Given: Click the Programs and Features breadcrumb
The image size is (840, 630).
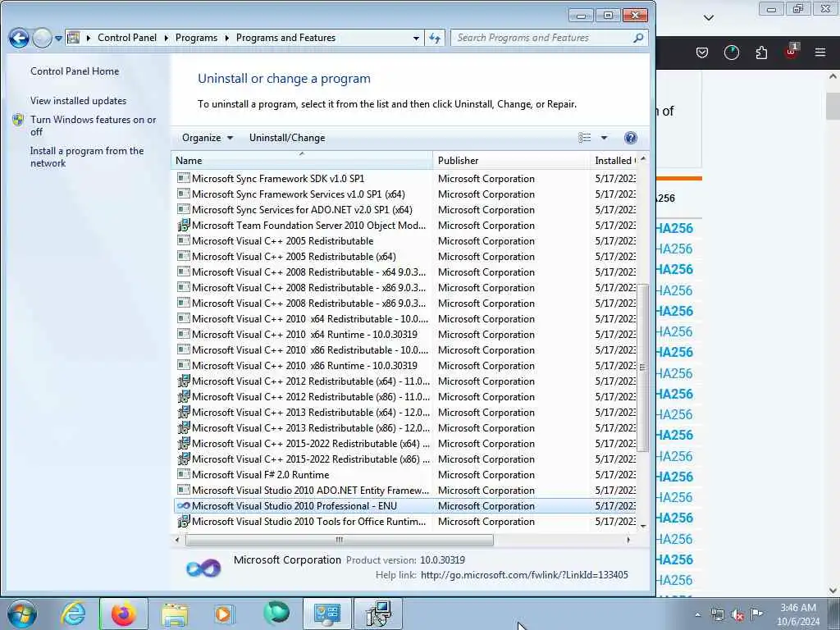Looking at the screenshot, I should click(x=285, y=38).
